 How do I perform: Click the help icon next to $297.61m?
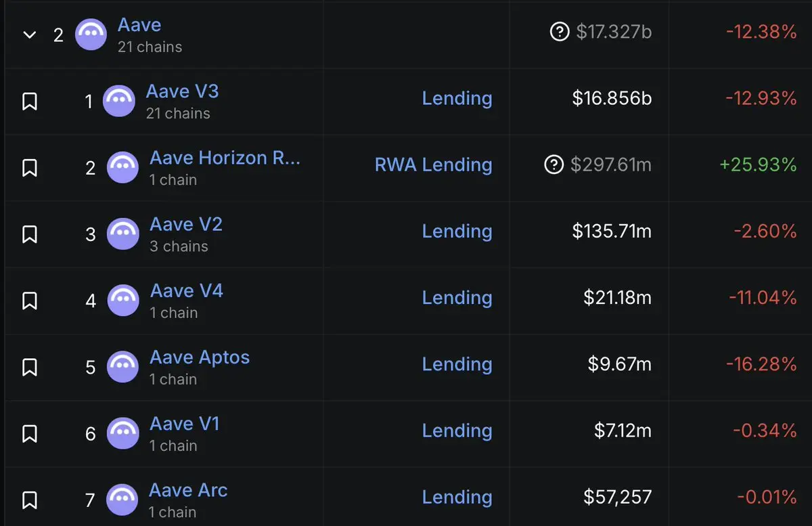[x=554, y=165]
